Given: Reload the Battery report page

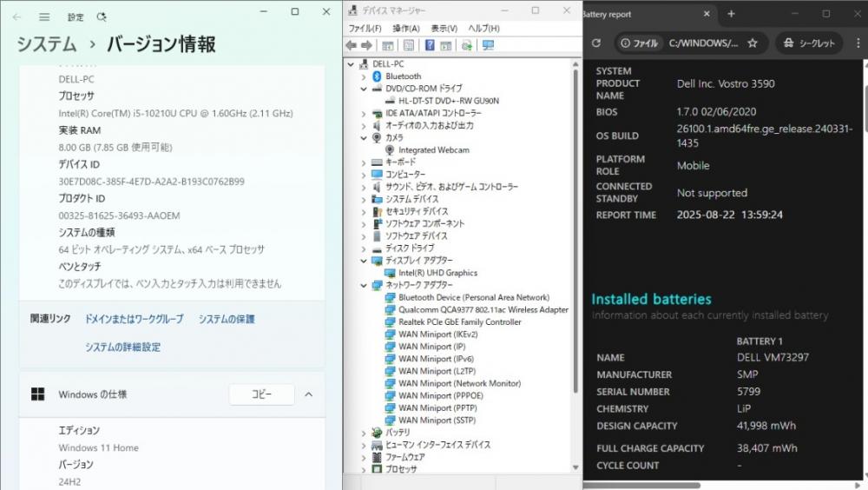Looking at the screenshot, I should click(596, 43).
